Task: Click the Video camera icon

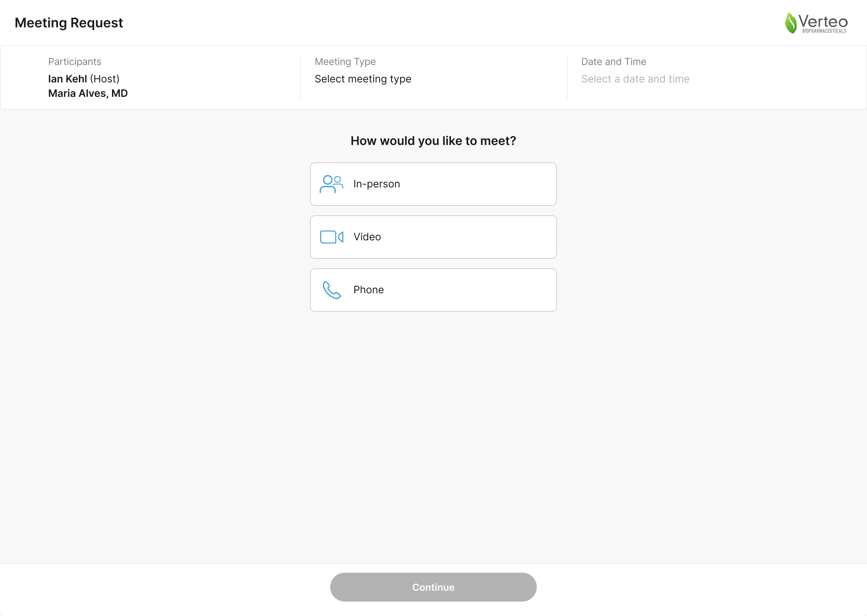Action: [331, 237]
